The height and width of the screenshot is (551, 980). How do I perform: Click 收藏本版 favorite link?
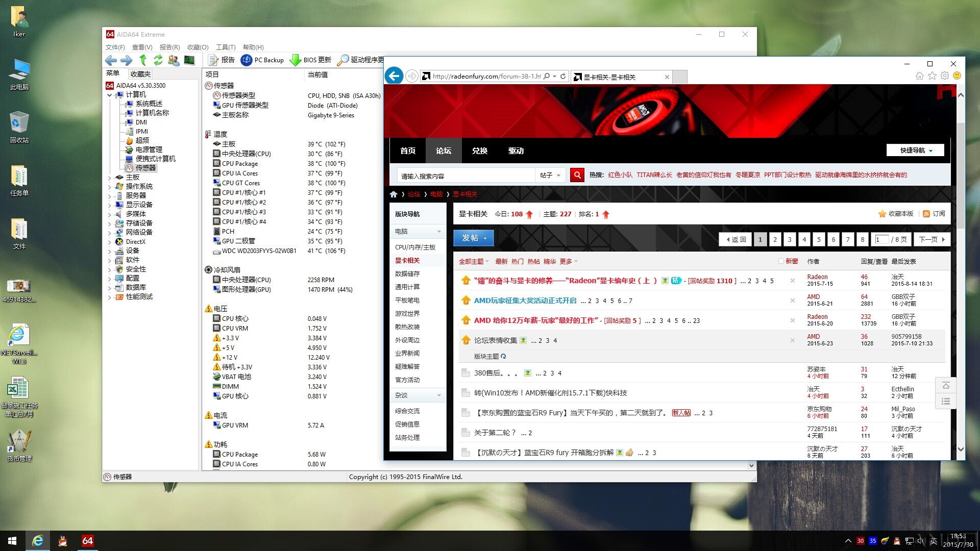[x=896, y=214]
